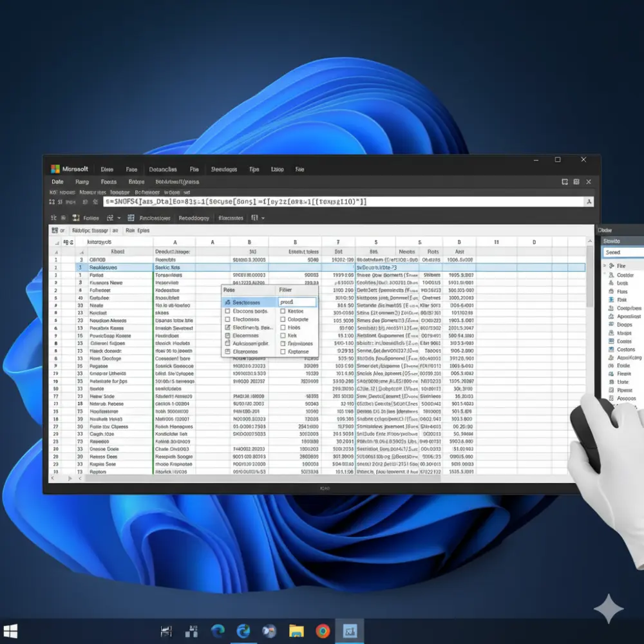Select the sort ascending icon on the toolbar
The height and width of the screenshot is (644, 644).
[53, 217]
